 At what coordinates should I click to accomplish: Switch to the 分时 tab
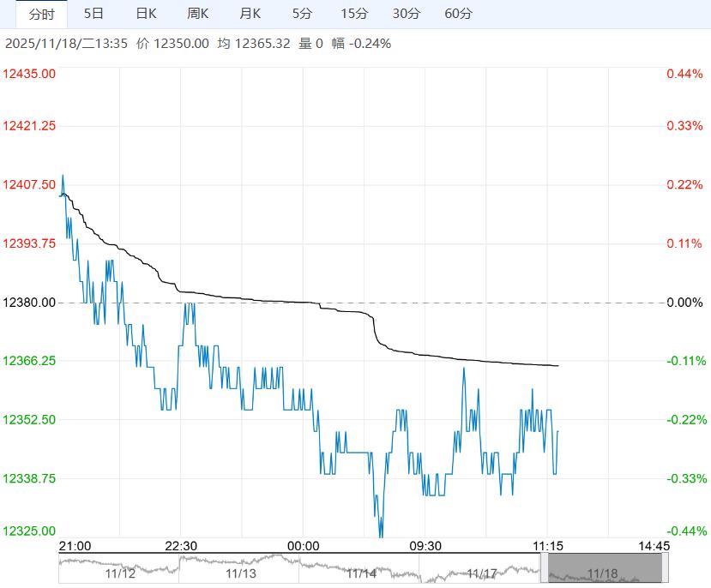coord(42,14)
